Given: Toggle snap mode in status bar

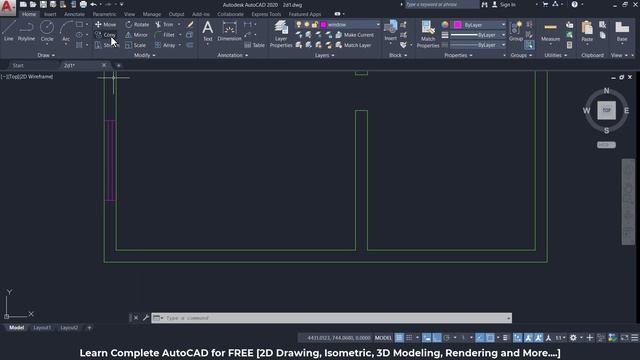Looking at the screenshot, I should pos(409,338).
